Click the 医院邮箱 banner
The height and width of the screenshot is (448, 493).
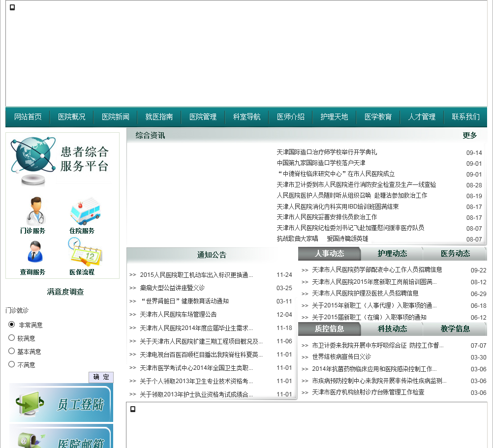[61, 436]
